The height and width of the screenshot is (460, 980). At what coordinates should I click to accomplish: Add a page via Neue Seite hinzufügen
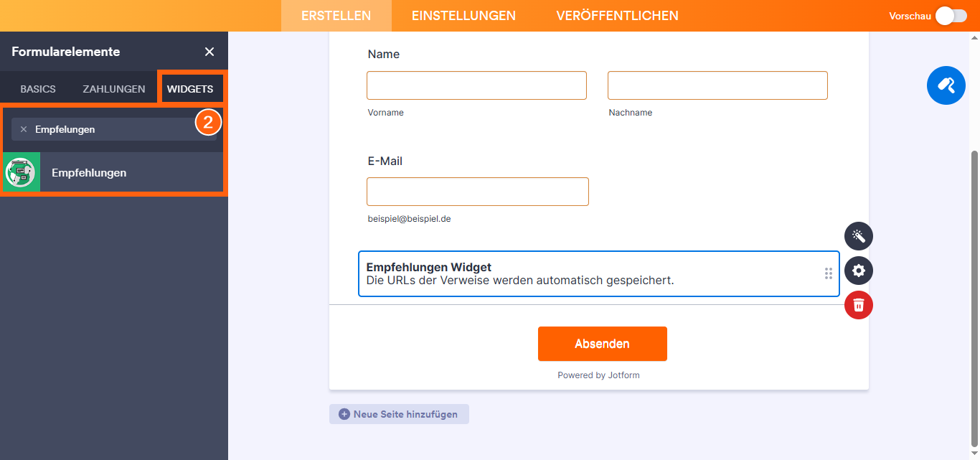(399, 414)
